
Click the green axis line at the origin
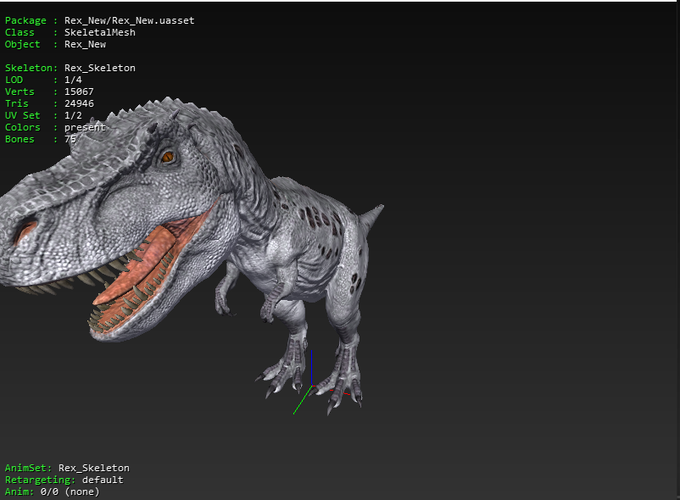coord(302,400)
